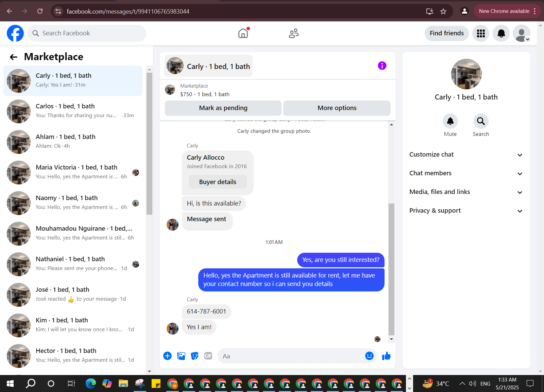
Task: Click Carly's large group photo in right panel
Action: coord(466,74)
